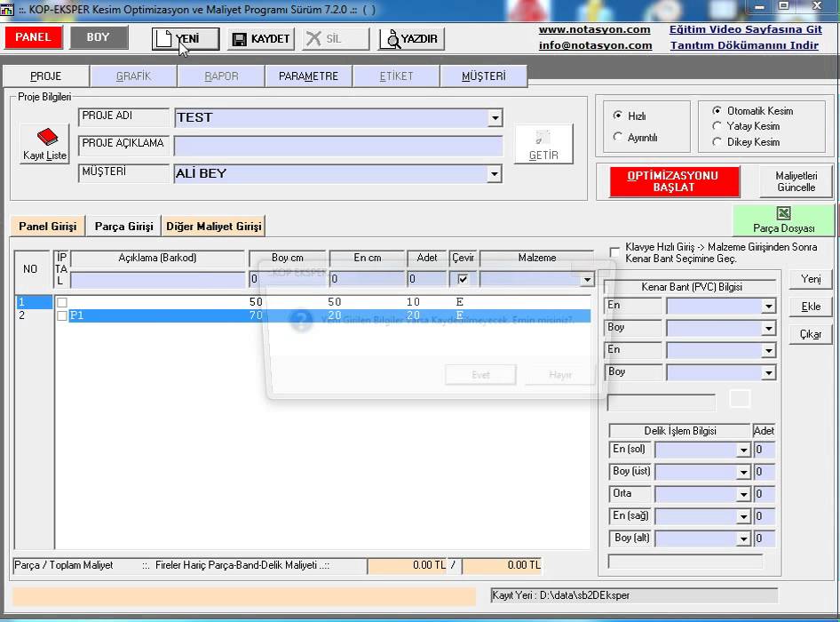Select the Ayrıntılı radio option
This screenshot has width=840, height=622.
[618, 137]
